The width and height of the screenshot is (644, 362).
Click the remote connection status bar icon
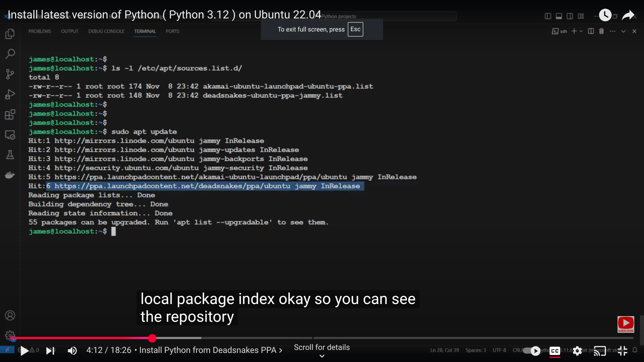pos(7,350)
